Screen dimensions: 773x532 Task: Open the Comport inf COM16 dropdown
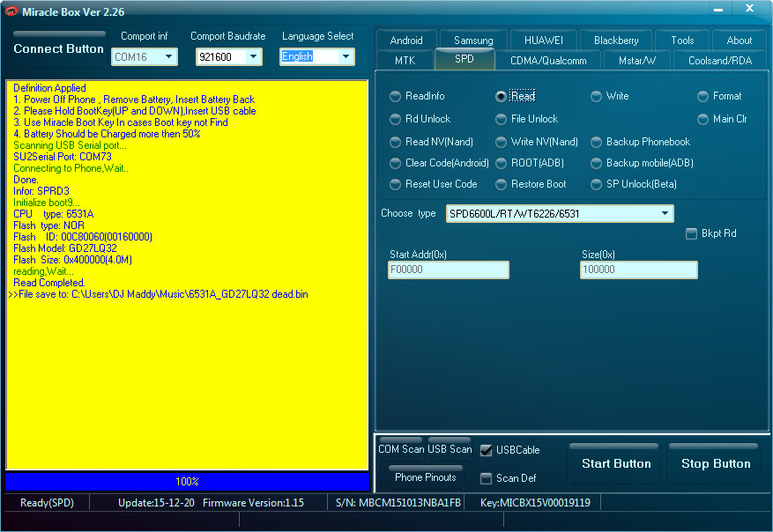point(144,57)
